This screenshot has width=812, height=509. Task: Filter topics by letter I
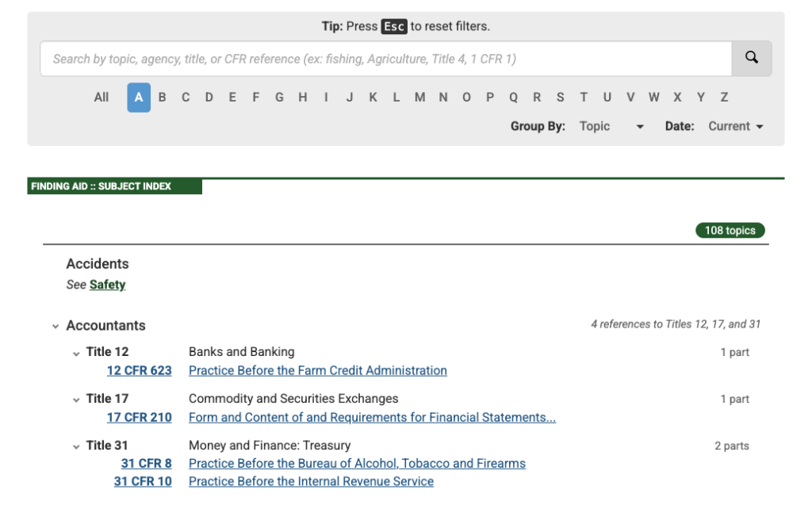click(326, 98)
